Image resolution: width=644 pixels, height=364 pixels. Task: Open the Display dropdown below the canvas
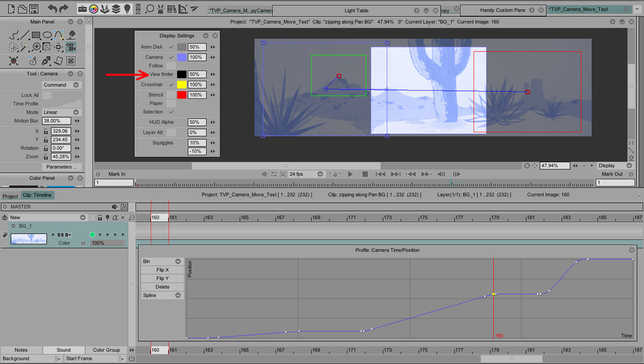tap(615, 166)
